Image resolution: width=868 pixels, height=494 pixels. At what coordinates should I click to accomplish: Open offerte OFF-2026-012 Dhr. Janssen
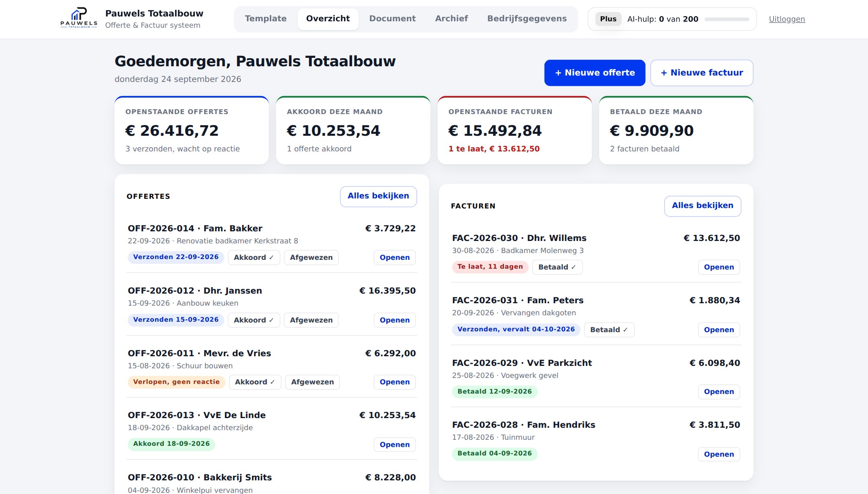(395, 320)
